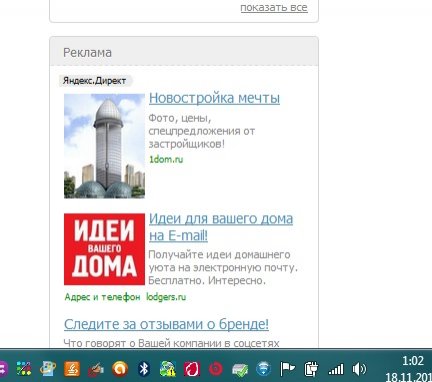Open 'Следите за отзывами о бренде!' link
Image resolution: width=432 pixels, height=382 pixels.
(166, 324)
